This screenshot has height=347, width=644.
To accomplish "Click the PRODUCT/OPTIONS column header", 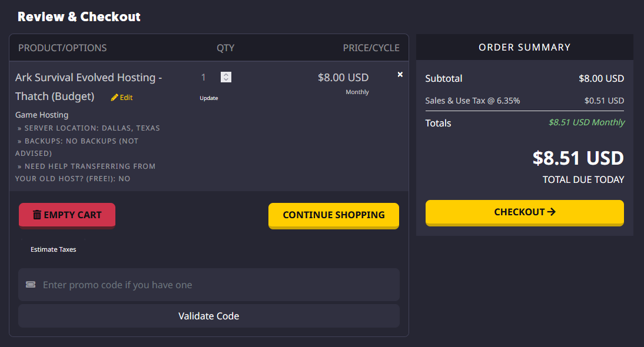I will [x=62, y=48].
